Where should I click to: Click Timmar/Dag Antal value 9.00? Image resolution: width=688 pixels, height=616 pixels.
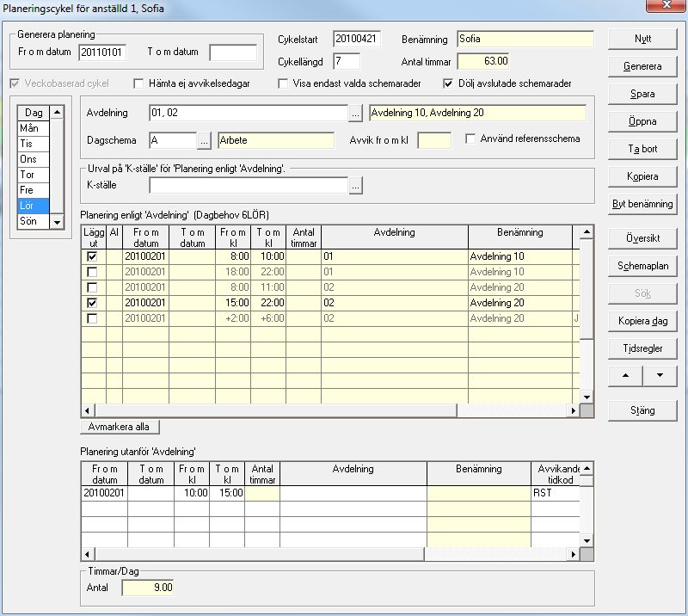[x=148, y=588]
